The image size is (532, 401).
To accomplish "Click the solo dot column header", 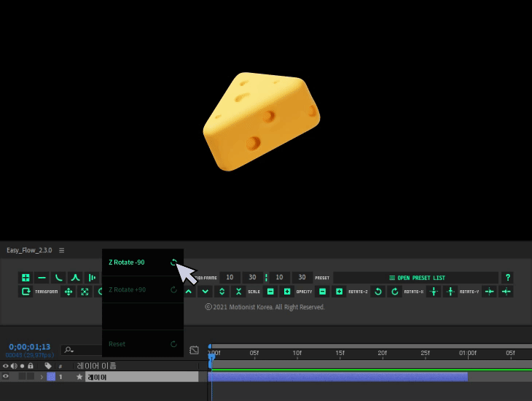I will [22, 366].
